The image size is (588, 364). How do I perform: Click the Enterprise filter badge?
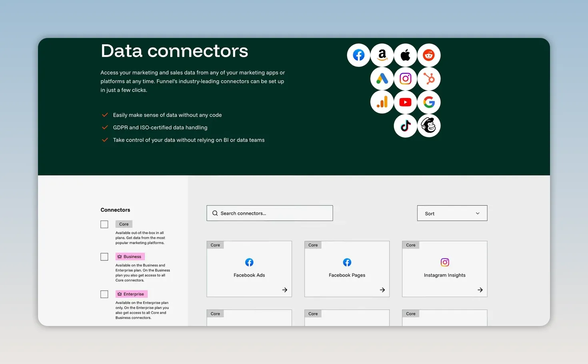pyautogui.click(x=132, y=294)
